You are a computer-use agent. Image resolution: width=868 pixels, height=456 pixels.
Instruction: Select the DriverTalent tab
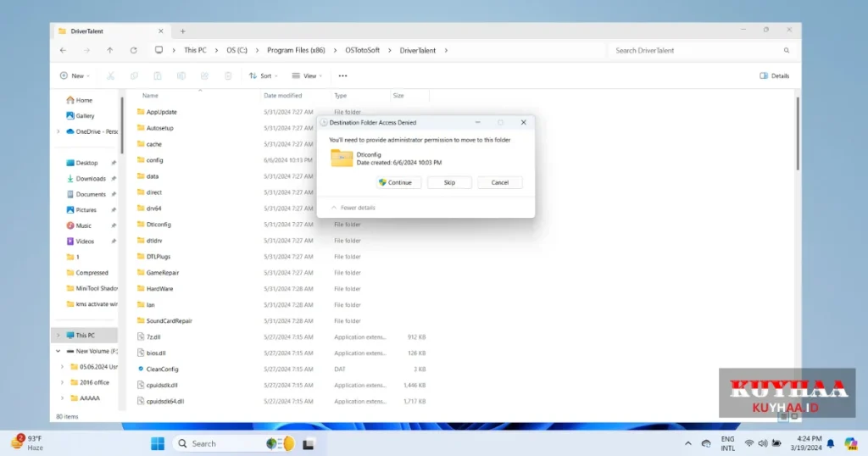pos(109,31)
